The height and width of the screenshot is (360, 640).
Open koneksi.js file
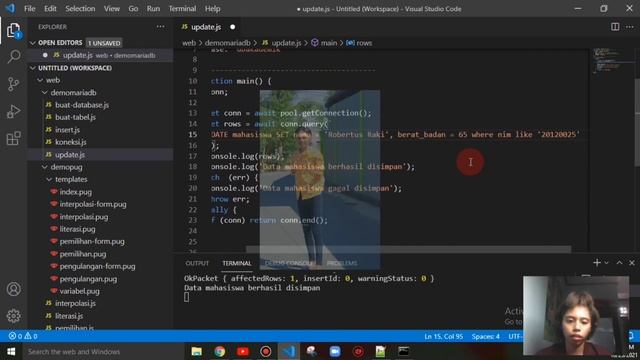71,142
